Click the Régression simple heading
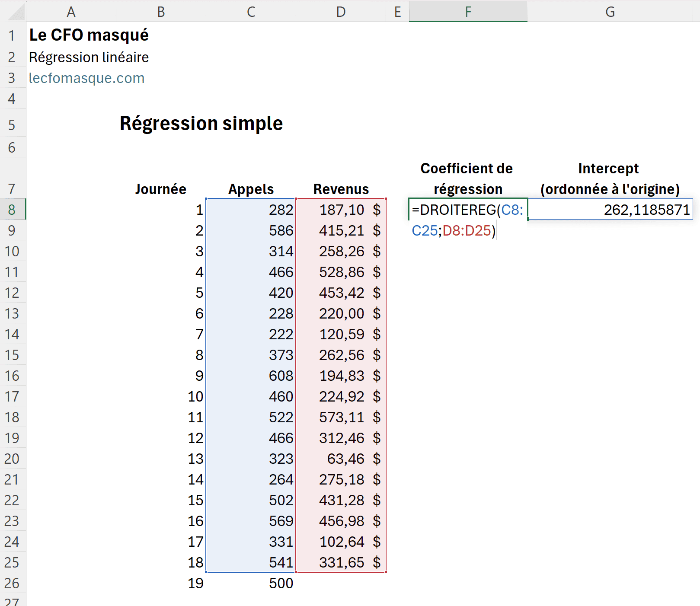The image size is (700, 606). tap(201, 124)
